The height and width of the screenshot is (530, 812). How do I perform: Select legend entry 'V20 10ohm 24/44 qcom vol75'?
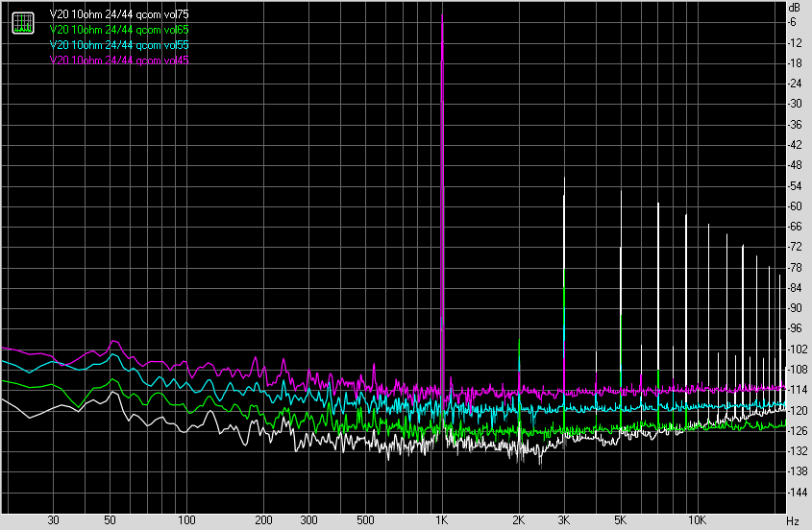coord(119,14)
